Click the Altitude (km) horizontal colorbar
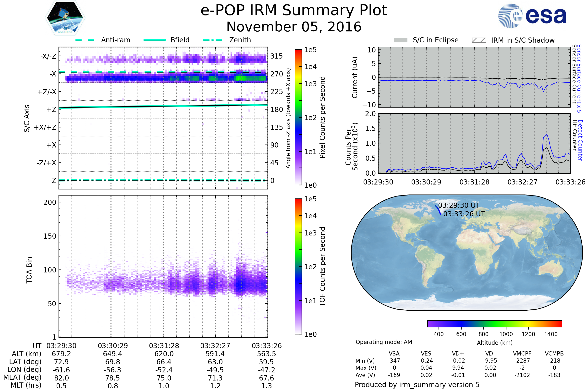 coord(494,323)
